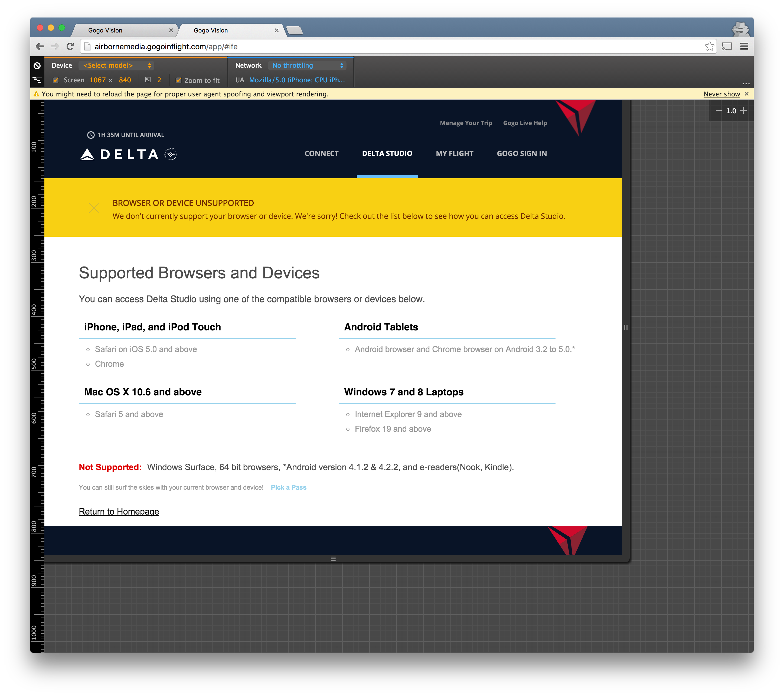Uncheck the Screen checkbox

pos(56,80)
